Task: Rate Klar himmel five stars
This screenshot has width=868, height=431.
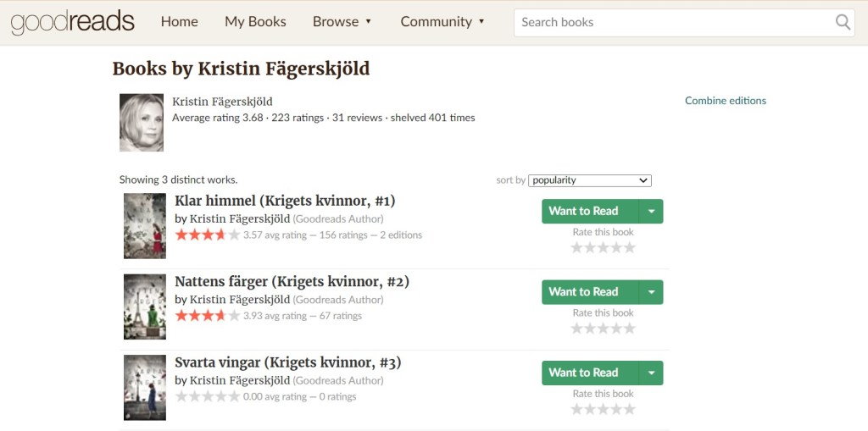Action: (x=629, y=247)
